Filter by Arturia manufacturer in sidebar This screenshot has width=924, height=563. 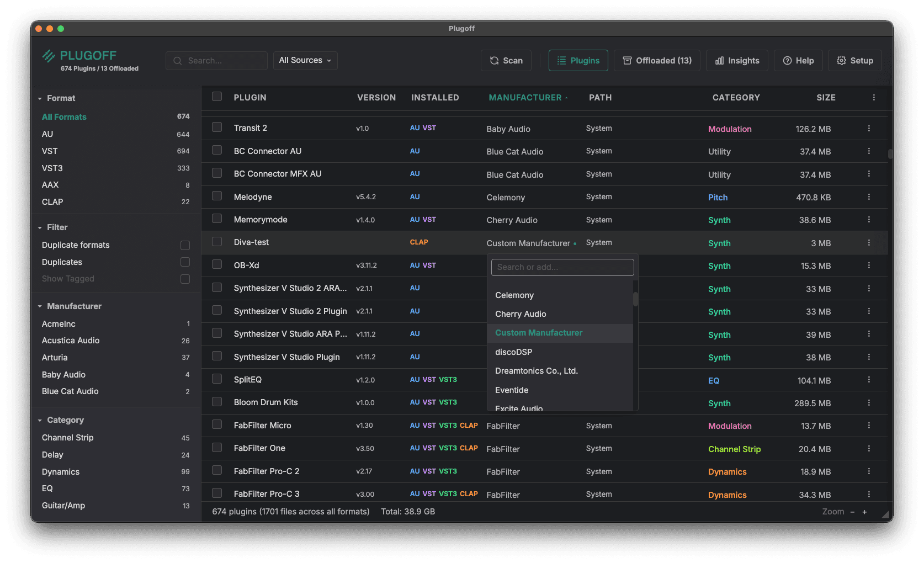coord(115,358)
